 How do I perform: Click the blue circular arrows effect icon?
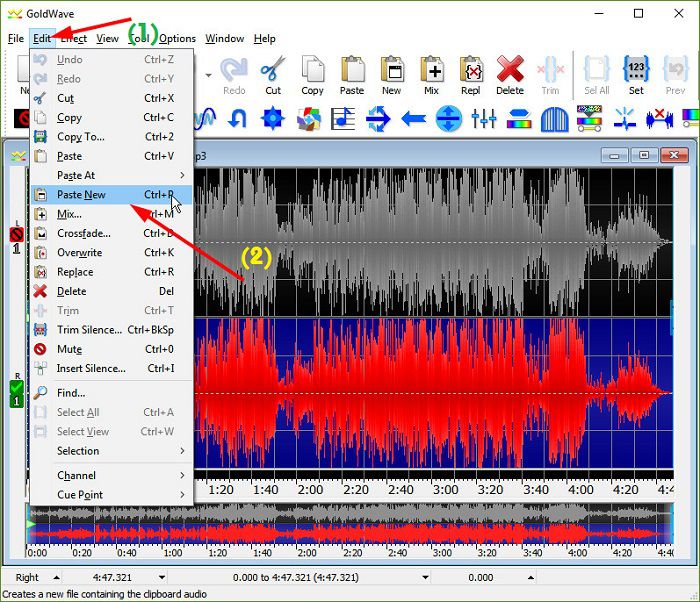point(378,119)
